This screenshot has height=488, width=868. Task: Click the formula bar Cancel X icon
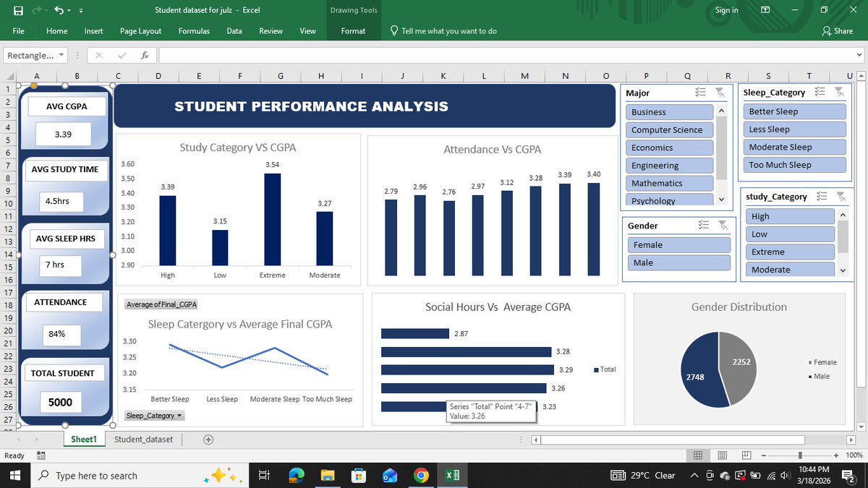pyautogui.click(x=99, y=56)
